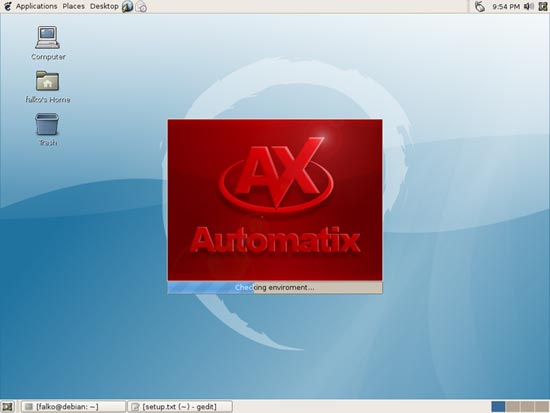The width and height of the screenshot is (550, 413).
Task: Launch the mail client icon in top panel
Action: pyautogui.click(x=141, y=7)
